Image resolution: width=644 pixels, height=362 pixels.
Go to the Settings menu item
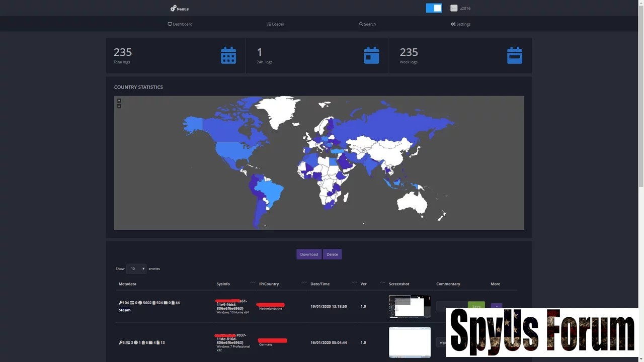click(x=460, y=24)
